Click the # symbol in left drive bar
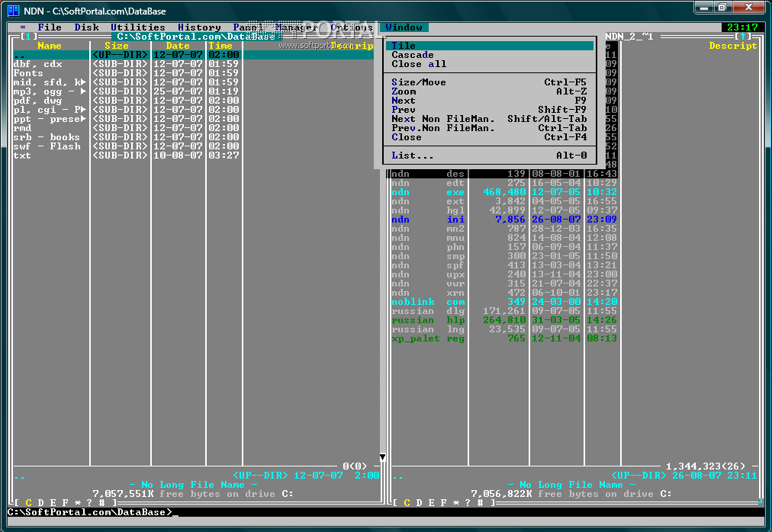The image size is (772, 532). [101, 502]
